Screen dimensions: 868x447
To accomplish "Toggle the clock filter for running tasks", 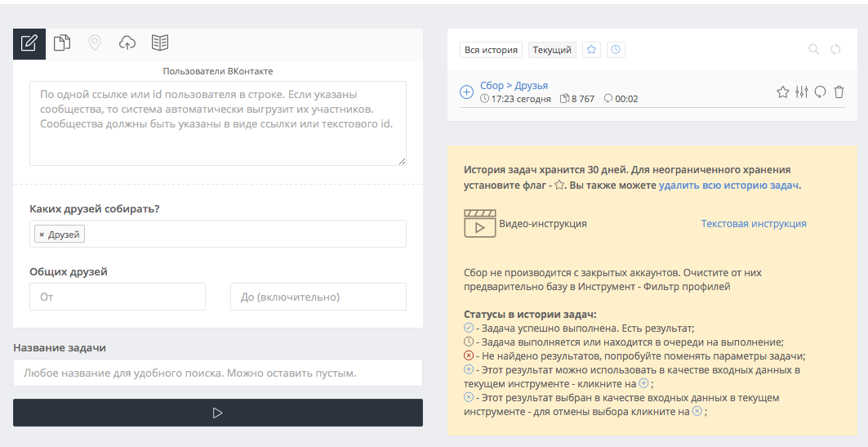I will 616,50.
